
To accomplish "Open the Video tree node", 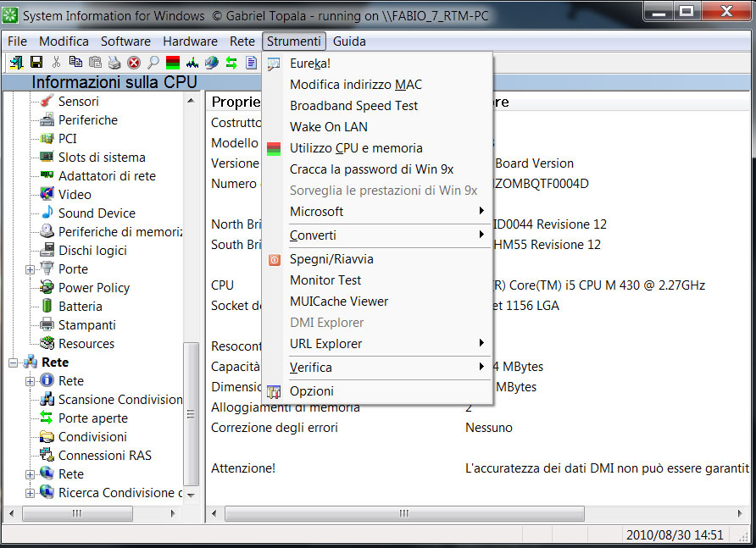I will point(75,195).
